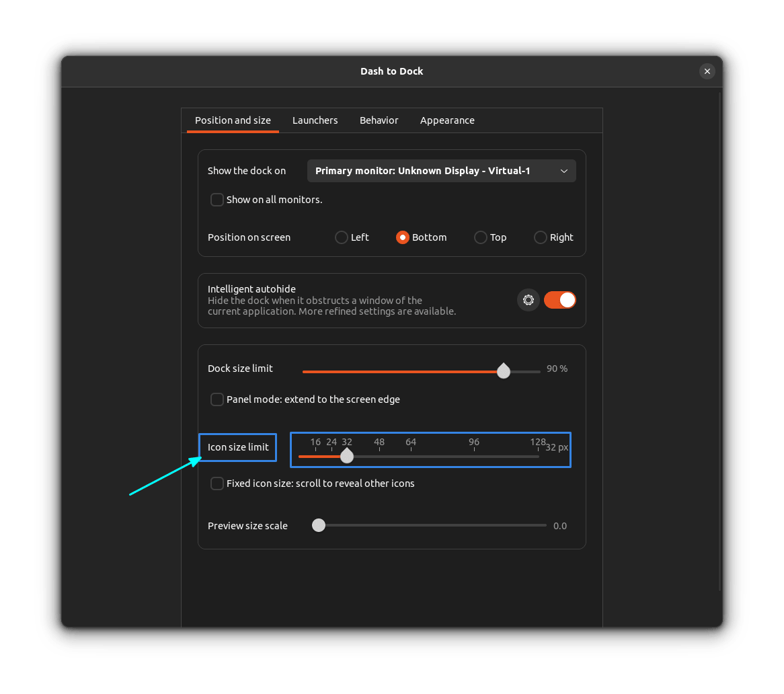
Task: Select Top position radio button
Action: (481, 237)
